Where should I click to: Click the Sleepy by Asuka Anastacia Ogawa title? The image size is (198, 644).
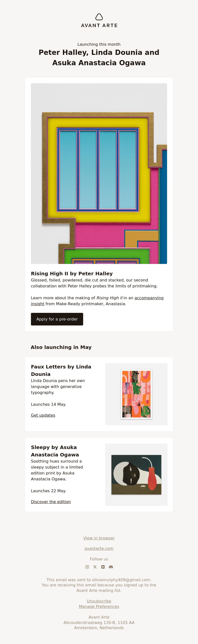(x=55, y=451)
